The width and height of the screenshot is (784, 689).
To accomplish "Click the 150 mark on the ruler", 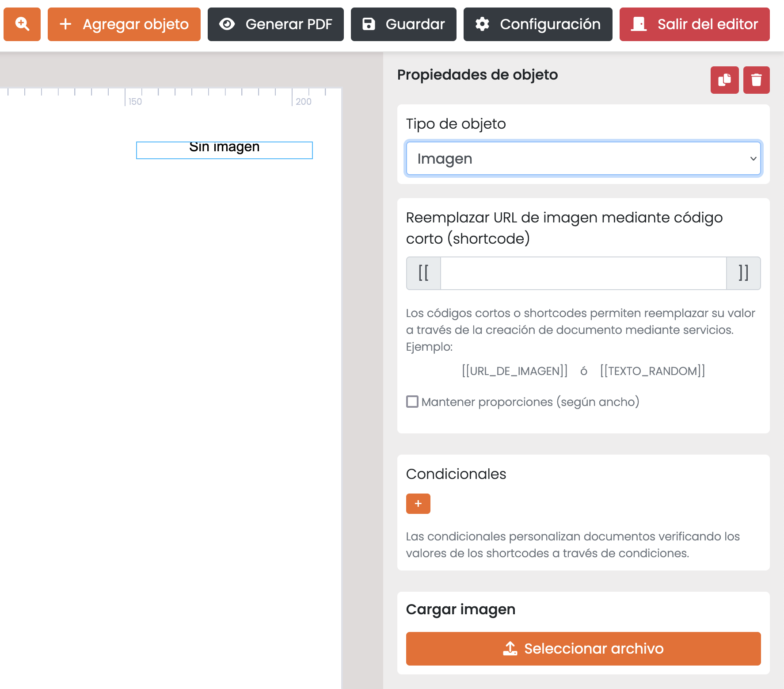I will [135, 102].
